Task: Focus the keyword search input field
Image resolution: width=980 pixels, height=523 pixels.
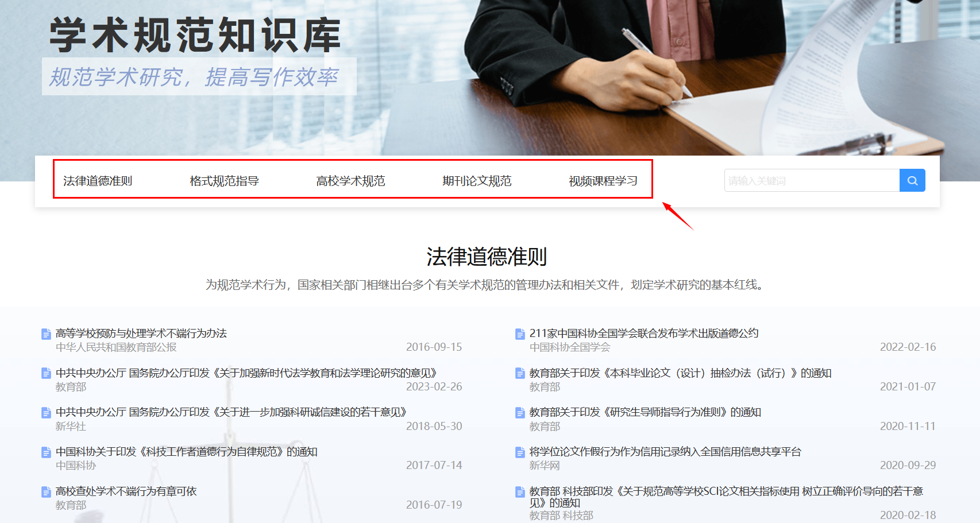Action: point(811,180)
